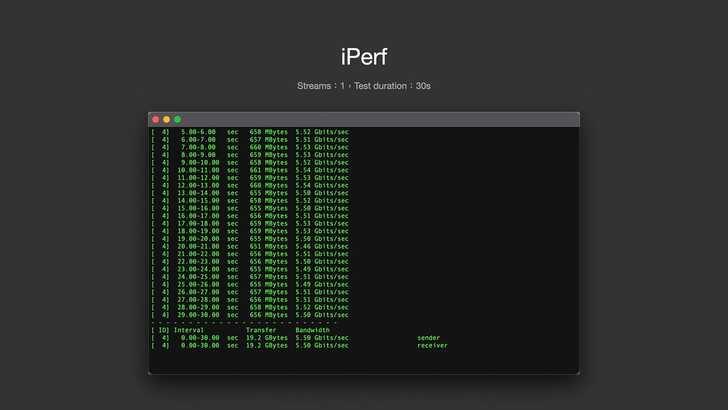Image resolution: width=728 pixels, height=410 pixels.
Task: Click the 12.00-13.00 sec interval row
Action: click(x=250, y=185)
